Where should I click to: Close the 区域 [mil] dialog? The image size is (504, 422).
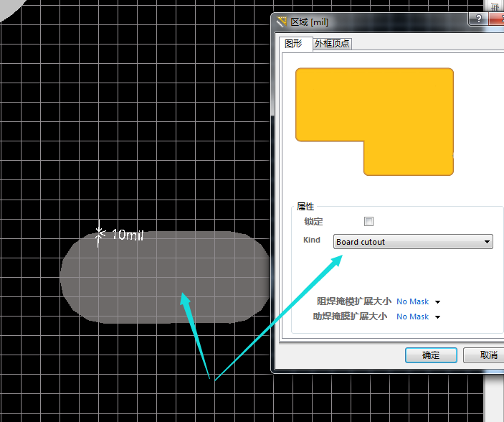pos(498,19)
